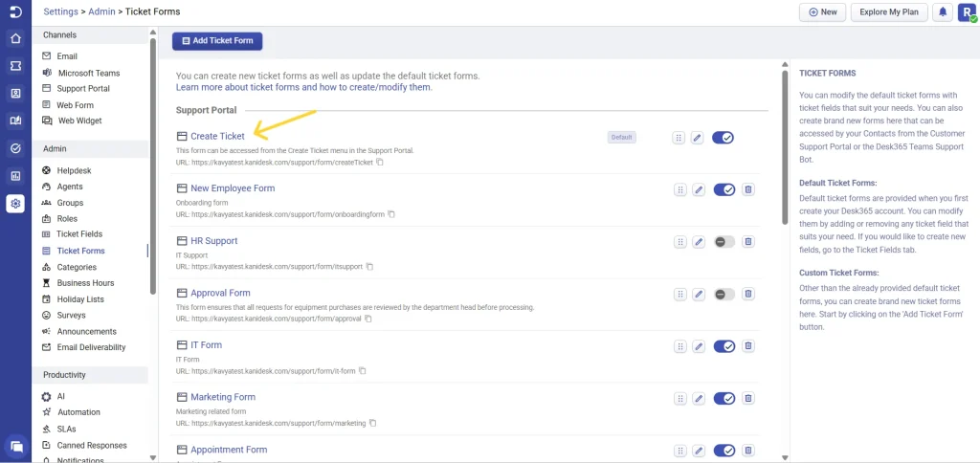Disable the Create Ticket form toggle
The width and height of the screenshot is (980, 463).
point(724,138)
